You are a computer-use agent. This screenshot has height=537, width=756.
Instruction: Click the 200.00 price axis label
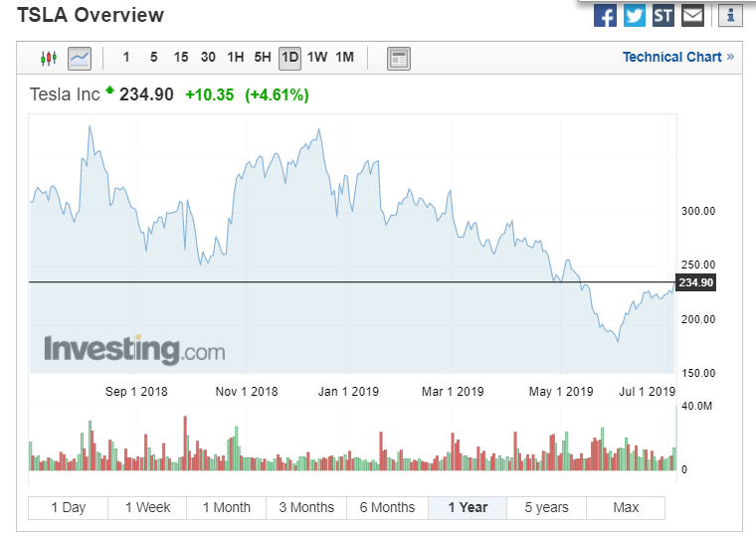click(x=698, y=319)
